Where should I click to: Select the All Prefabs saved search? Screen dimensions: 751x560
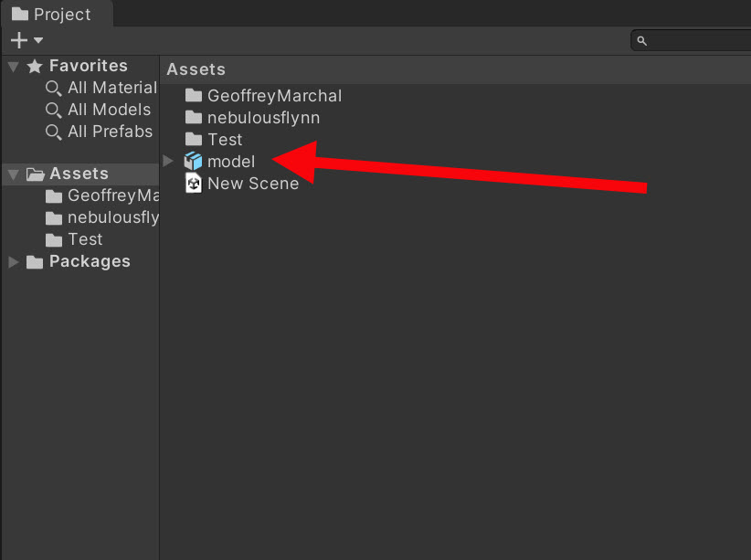click(111, 132)
